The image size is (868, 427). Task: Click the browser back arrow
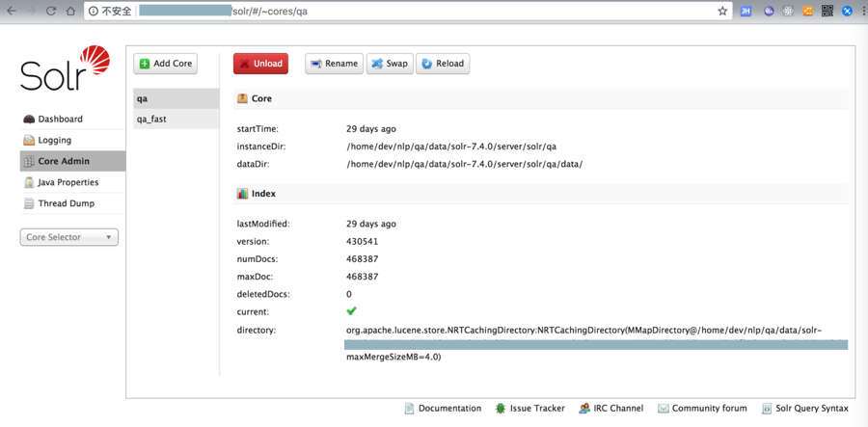pyautogui.click(x=12, y=11)
